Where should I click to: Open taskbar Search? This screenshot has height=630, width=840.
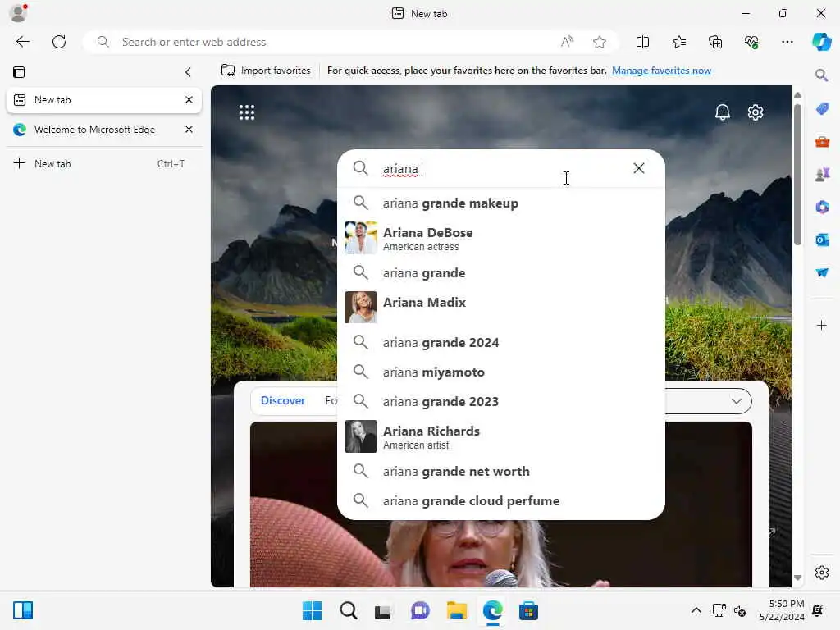click(x=348, y=610)
